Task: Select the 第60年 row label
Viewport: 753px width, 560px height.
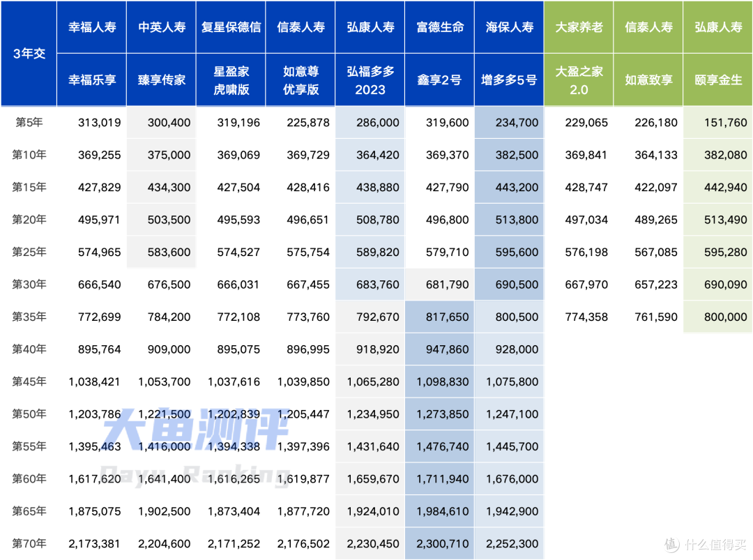Action: (29, 479)
